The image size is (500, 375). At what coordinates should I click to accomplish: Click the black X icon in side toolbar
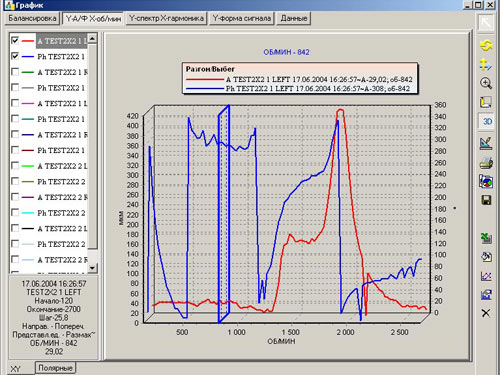click(x=486, y=313)
